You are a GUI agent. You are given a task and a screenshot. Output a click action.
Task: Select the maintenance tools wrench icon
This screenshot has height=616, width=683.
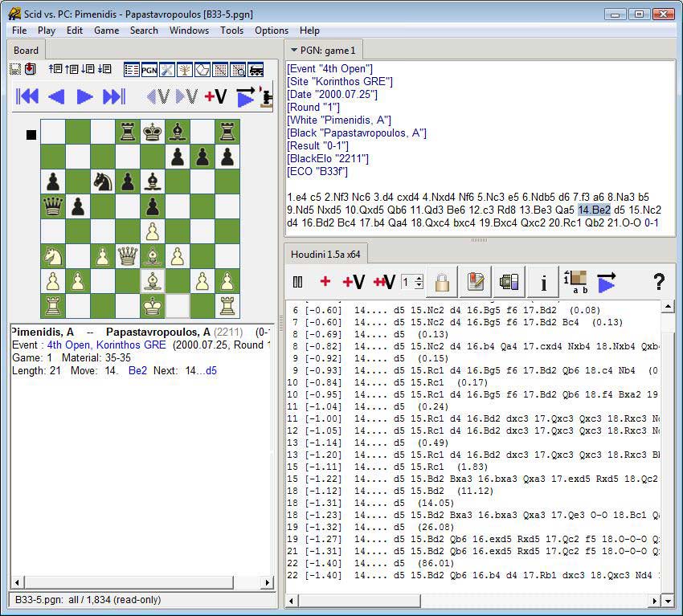[x=166, y=70]
